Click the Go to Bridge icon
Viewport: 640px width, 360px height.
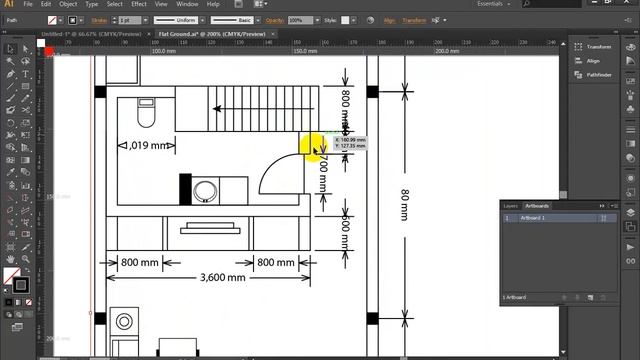tap(238, 4)
